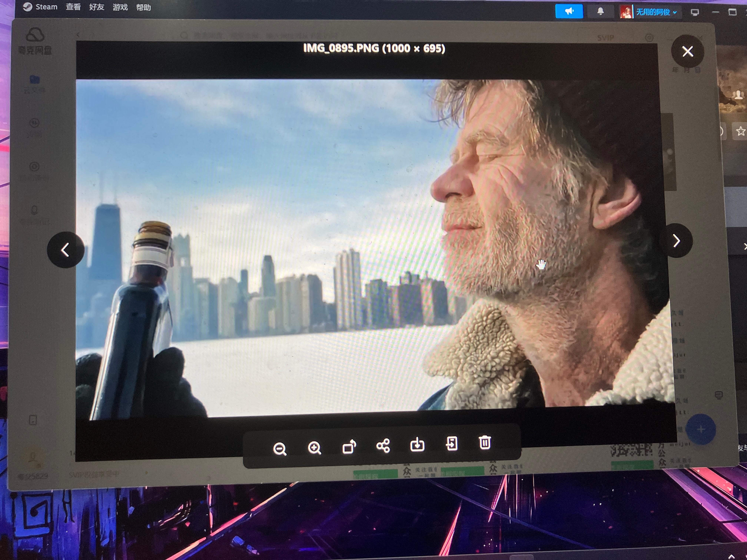Click the IMG_0895.PNG (1000 × 695) title
The width and height of the screenshot is (747, 560).
point(374,48)
